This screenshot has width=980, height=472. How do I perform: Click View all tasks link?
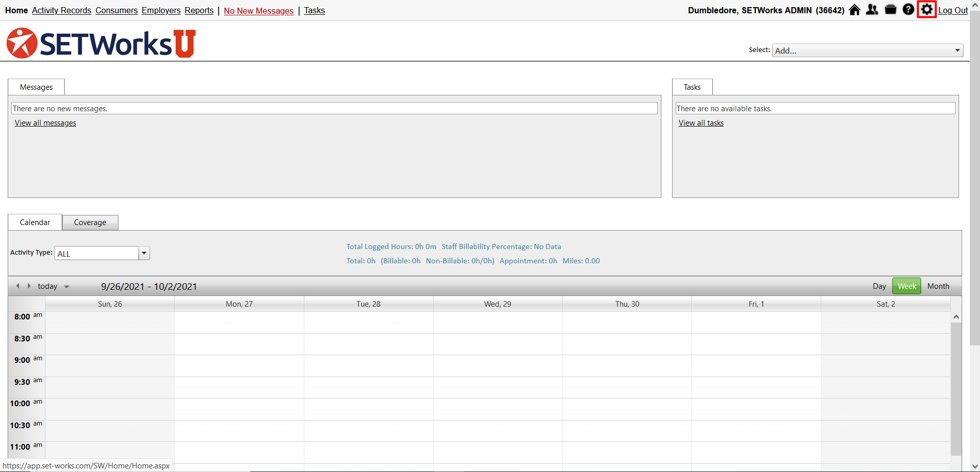click(701, 123)
